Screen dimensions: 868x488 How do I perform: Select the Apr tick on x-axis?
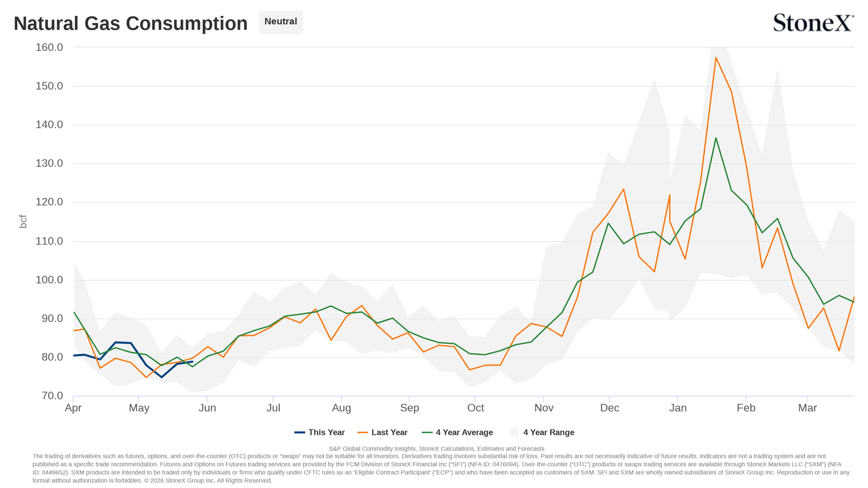click(73, 408)
